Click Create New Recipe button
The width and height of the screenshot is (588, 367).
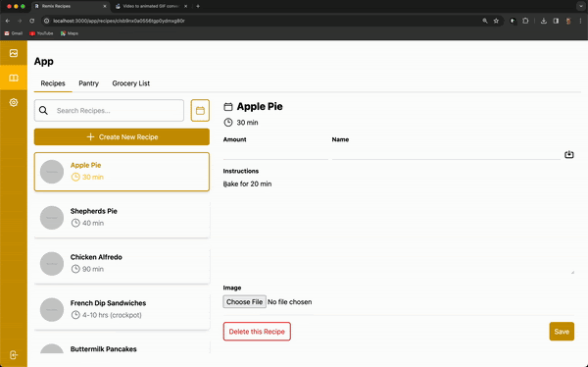tap(122, 137)
